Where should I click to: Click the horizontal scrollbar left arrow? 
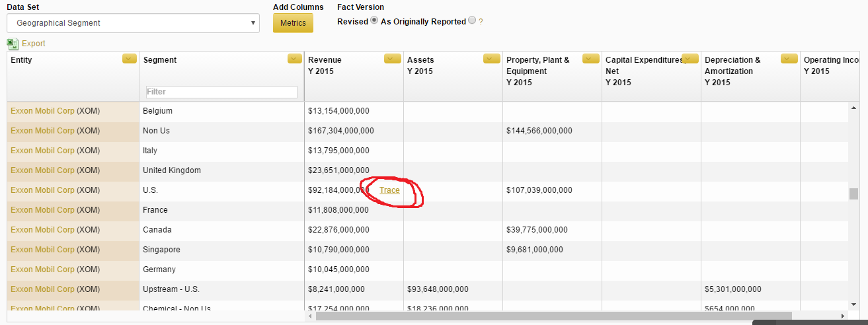click(x=311, y=316)
